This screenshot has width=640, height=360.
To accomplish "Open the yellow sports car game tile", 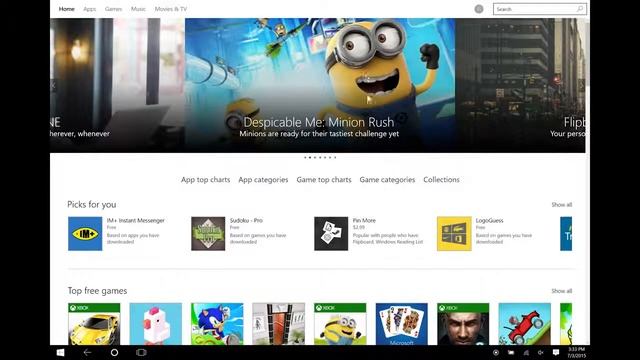I will (x=94, y=324).
